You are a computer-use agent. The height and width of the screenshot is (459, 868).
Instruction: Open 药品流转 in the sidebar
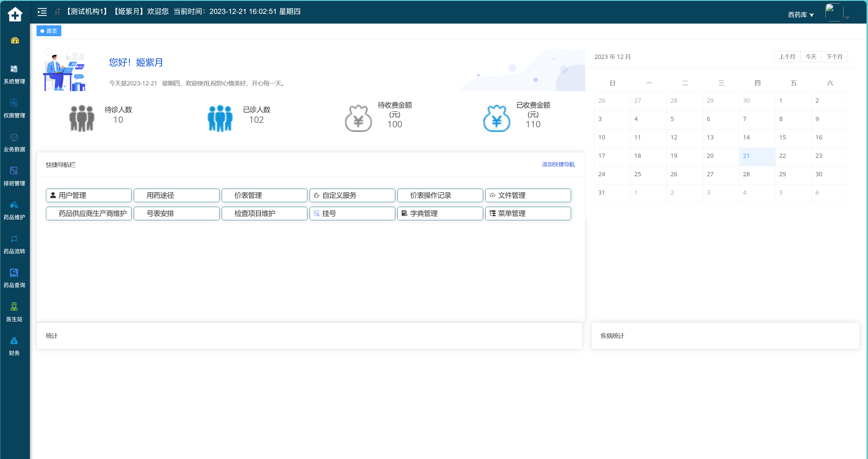[14, 244]
